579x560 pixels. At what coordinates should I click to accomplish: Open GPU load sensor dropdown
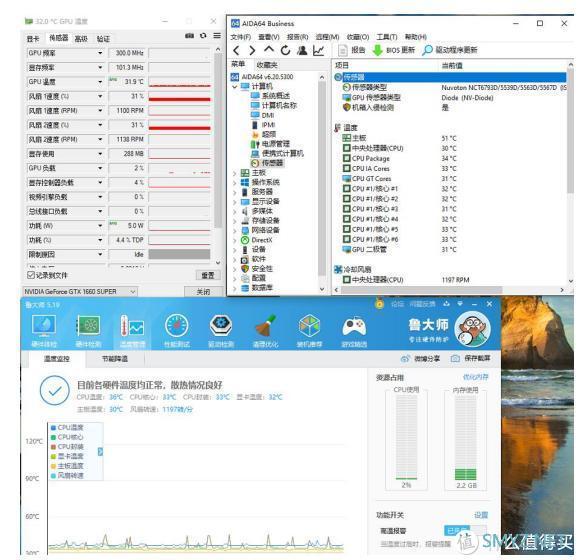[100, 168]
